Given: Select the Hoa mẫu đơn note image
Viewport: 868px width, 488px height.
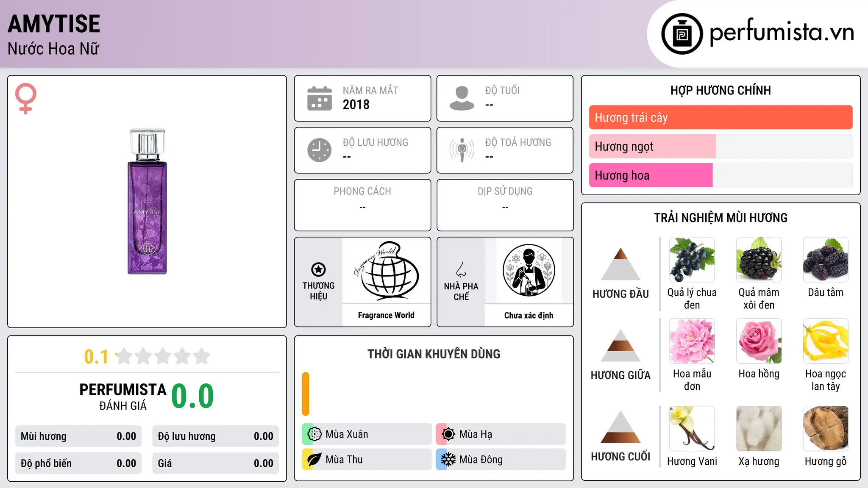Looking at the screenshot, I should pos(692,341).
